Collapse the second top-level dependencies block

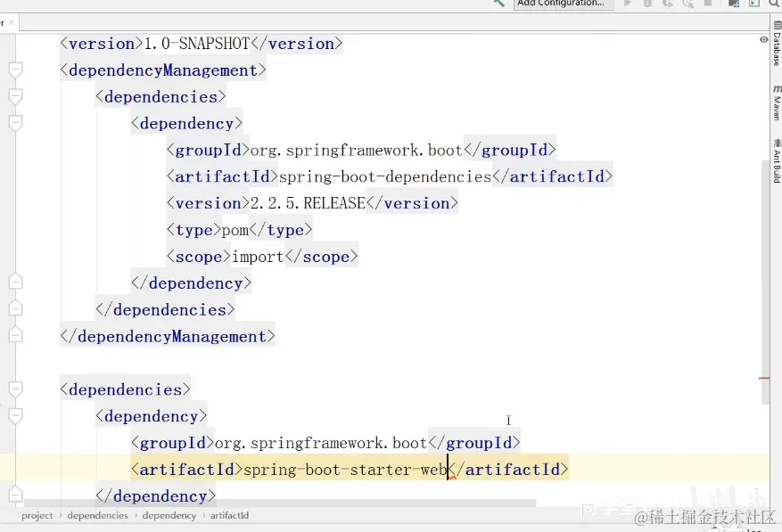(15, 389)
